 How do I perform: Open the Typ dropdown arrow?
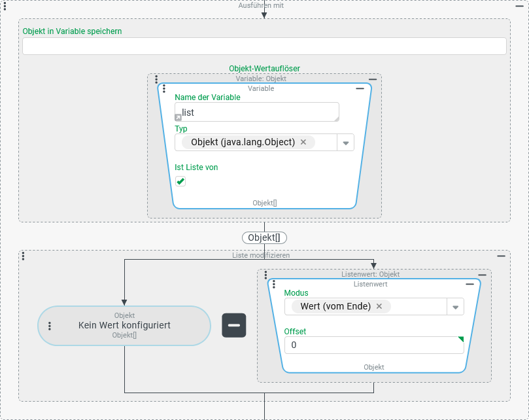pos(345,143)
